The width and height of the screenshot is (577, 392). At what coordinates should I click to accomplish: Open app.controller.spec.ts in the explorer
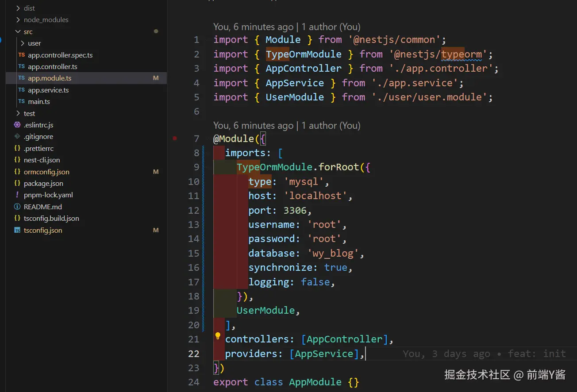point(60,55)
